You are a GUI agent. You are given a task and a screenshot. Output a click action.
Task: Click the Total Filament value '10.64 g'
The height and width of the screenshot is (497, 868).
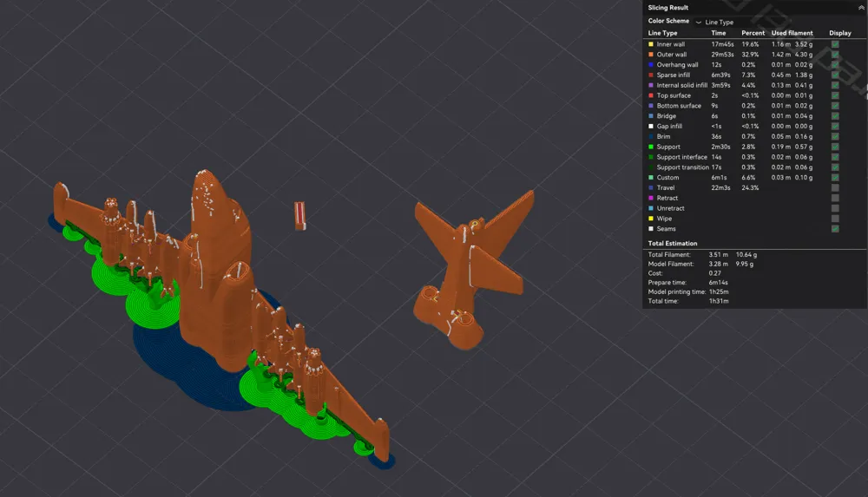[746, 255]
